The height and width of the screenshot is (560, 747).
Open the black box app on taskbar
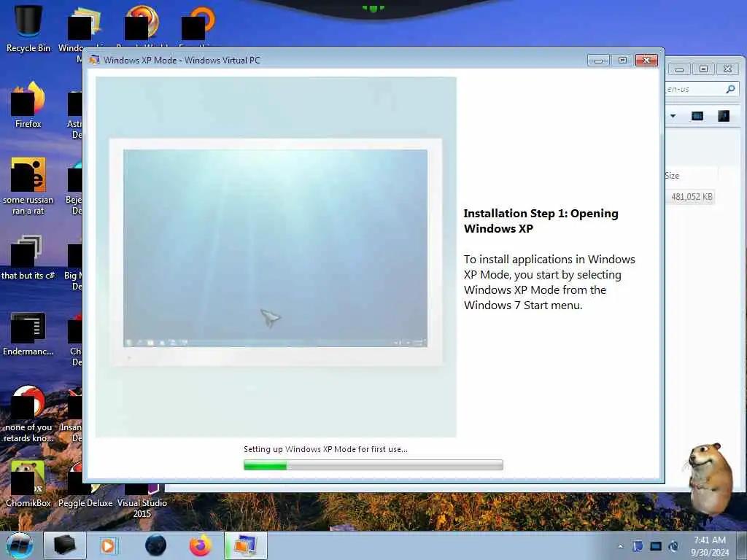click(x=65, y=545)
